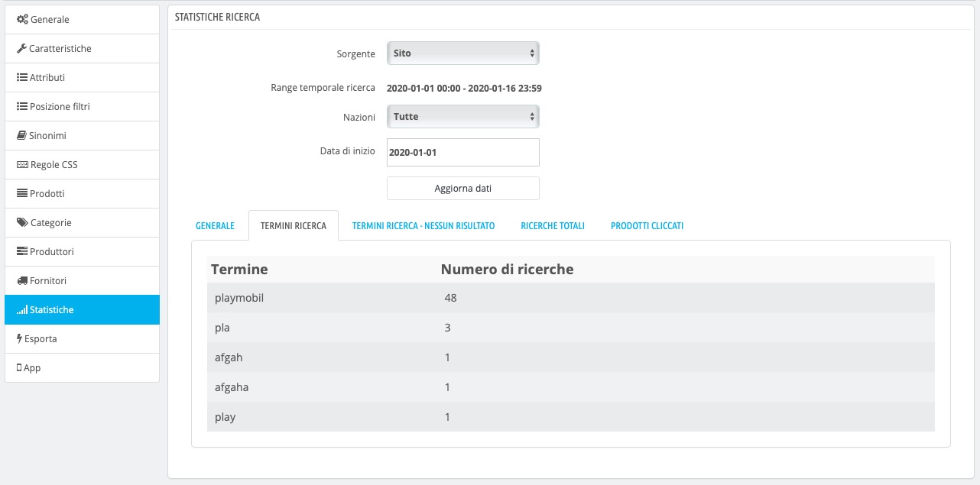Switch to the Generale statistics tab
The image size is (980, 485).
pos(216,226)
